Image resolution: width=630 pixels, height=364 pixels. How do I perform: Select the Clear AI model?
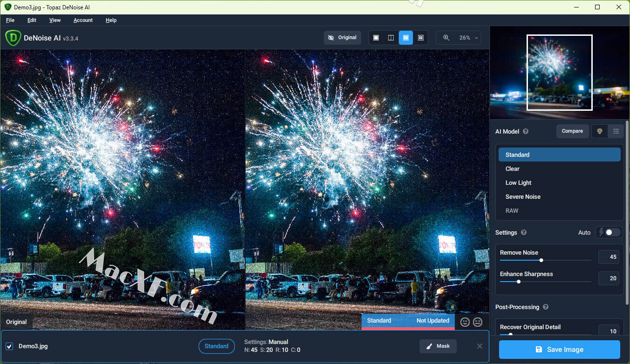click(559, 169)
